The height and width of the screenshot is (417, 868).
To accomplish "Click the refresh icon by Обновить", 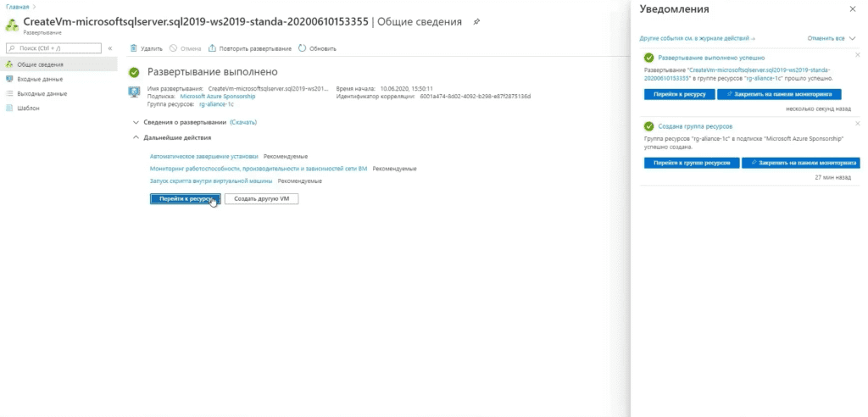I will [303, 48].
